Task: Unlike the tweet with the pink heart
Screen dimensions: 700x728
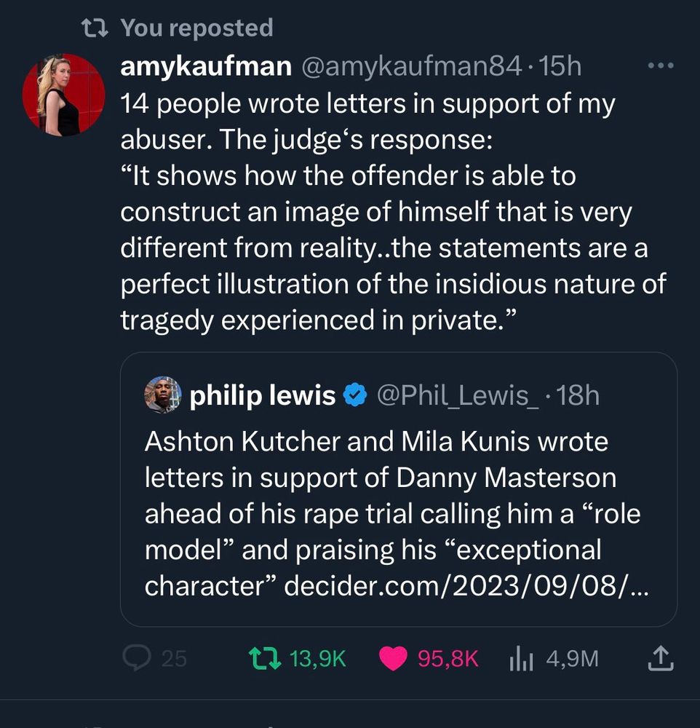Action: point(394,659)
